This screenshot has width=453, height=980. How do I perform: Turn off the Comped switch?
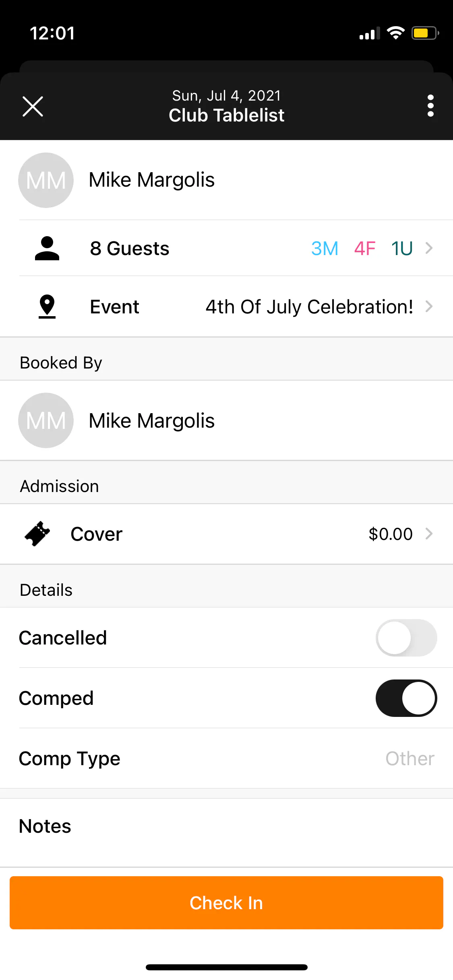406,698
